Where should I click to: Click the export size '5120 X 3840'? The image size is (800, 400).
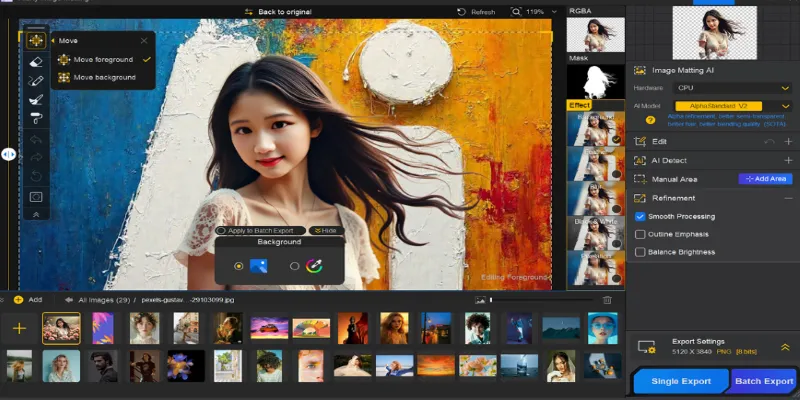(691, 352)
